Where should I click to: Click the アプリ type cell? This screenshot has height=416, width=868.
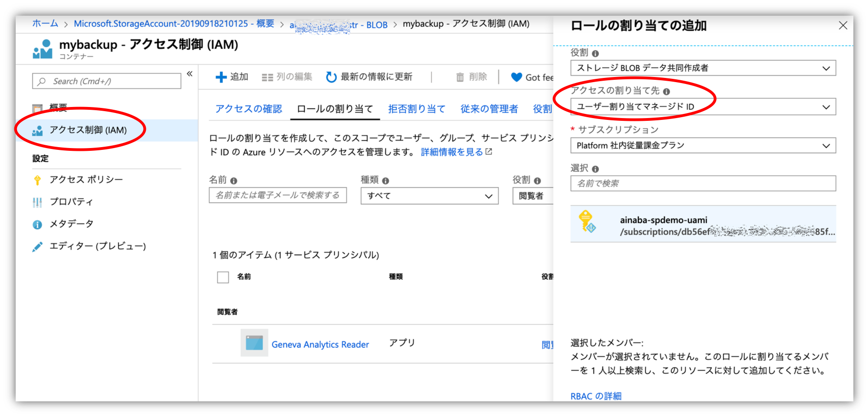point(402,343)
